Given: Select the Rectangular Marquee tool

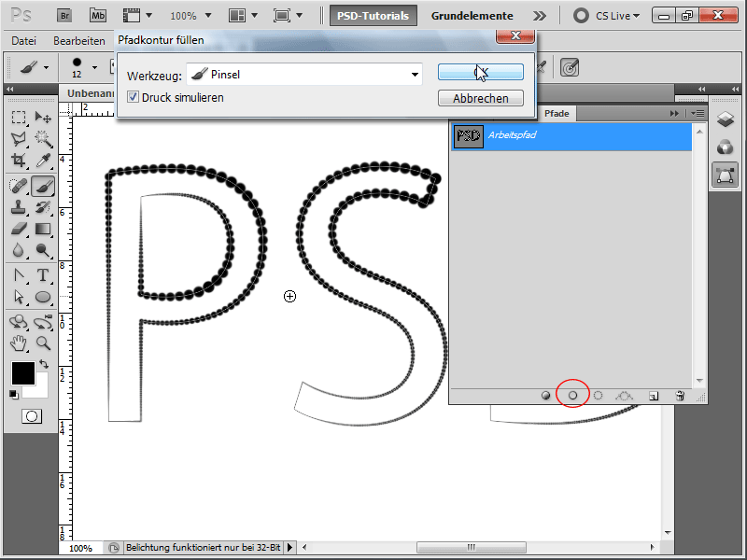Looking at the screenshot, I should (19, 118).
